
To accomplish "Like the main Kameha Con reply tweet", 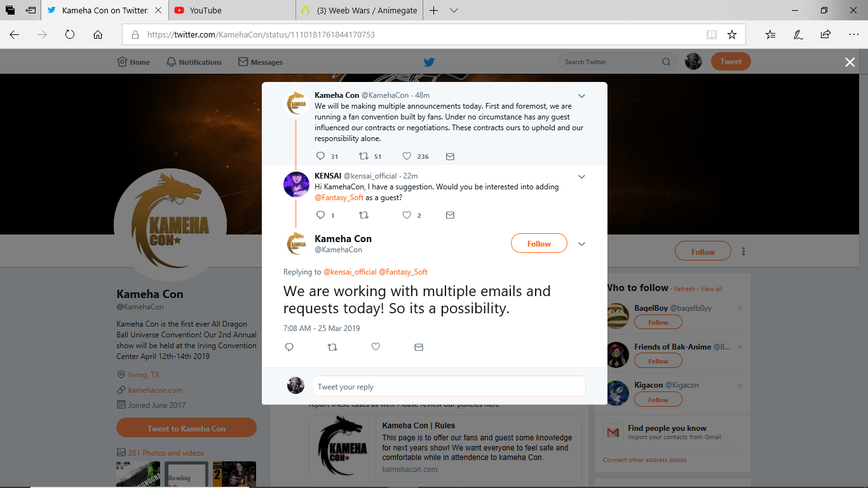I will tap(376, 347).
